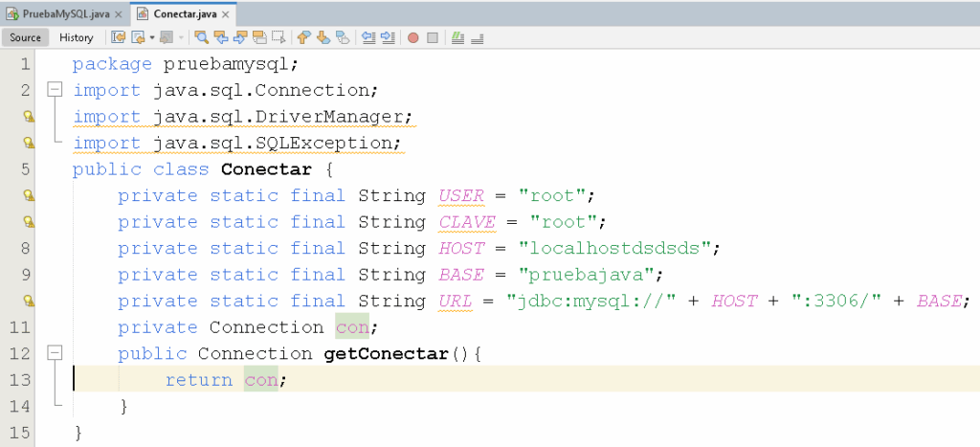This screenshot has width=980, height=447.
Task: Click the Previous Bookmark icon
Action: 304,37
